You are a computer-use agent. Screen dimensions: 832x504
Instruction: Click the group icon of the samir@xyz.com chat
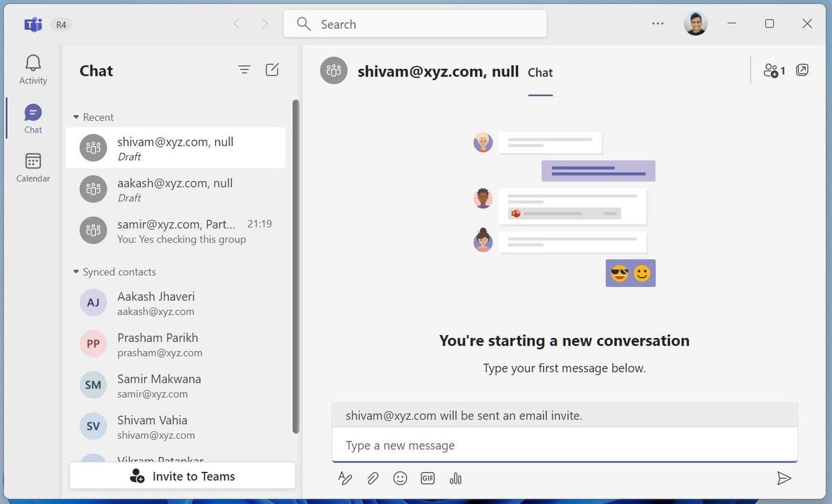click(x=93, y=231)
